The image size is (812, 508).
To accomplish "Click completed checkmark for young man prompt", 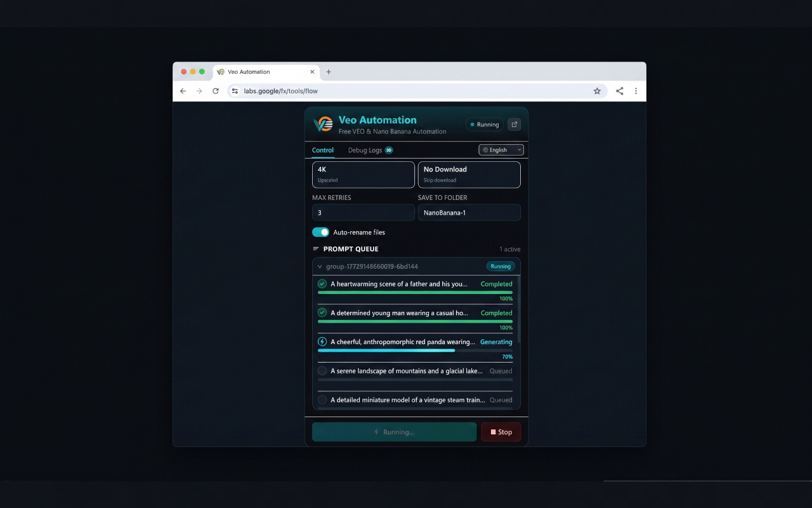I will point(322,313).
